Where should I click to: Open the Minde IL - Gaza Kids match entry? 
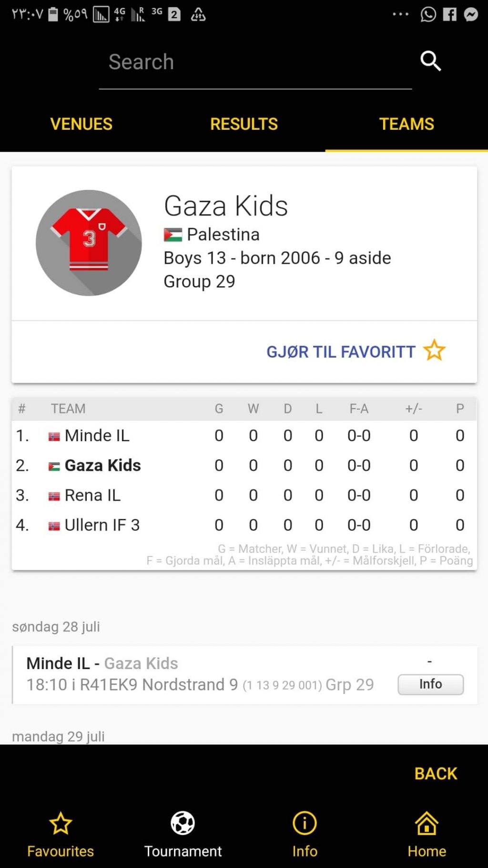pyautogui.click(x=245, y=674)
